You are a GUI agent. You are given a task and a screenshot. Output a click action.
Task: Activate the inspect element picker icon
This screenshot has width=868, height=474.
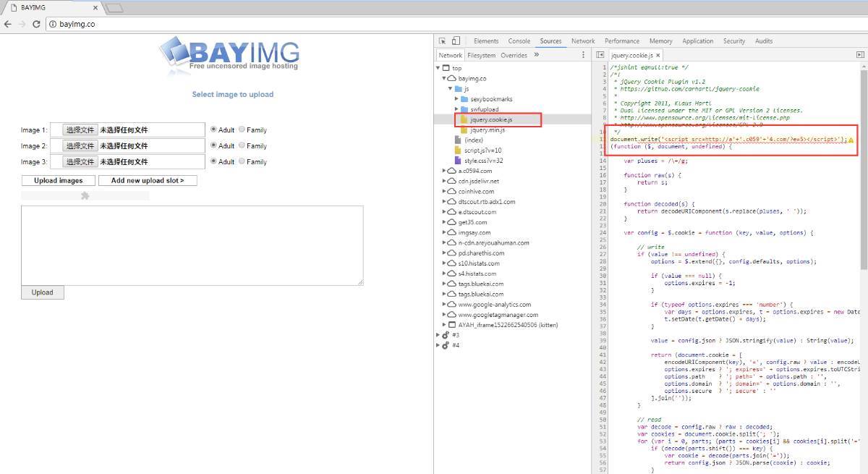tap(443, 41)
